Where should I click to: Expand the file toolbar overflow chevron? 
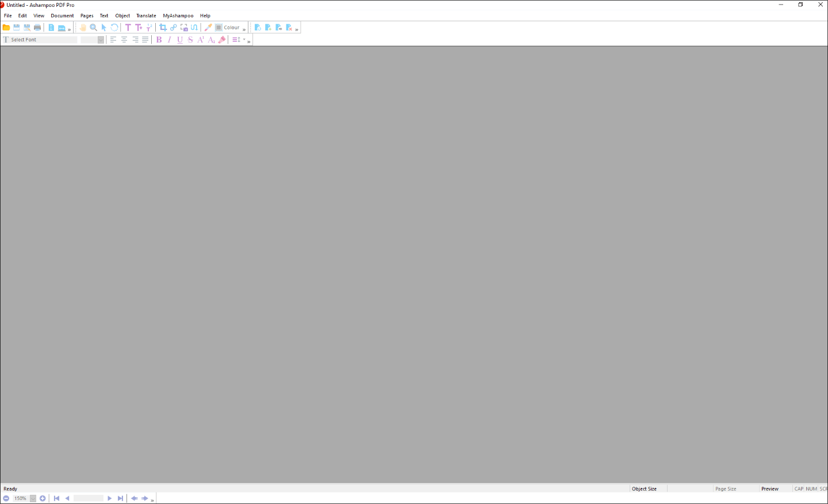pos(70,29)
